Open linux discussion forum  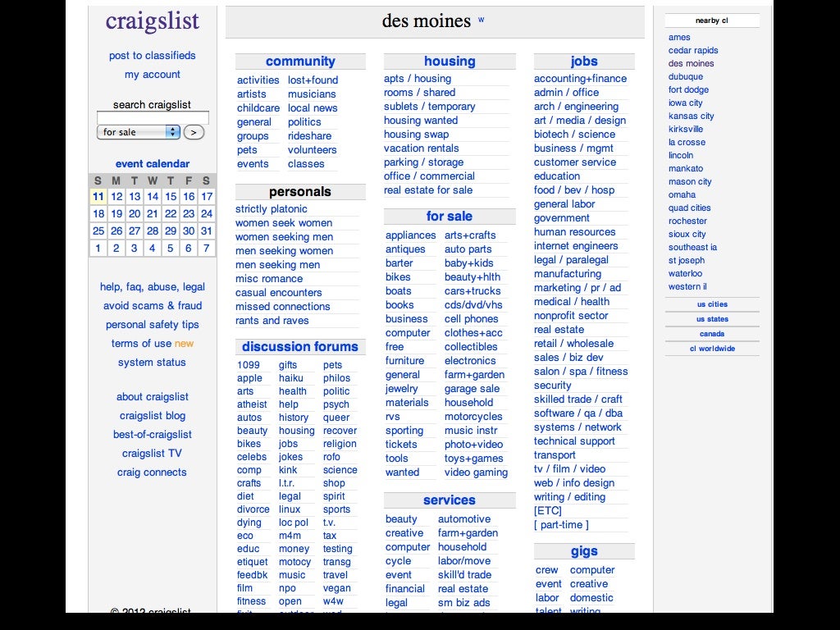pos(290,509)
